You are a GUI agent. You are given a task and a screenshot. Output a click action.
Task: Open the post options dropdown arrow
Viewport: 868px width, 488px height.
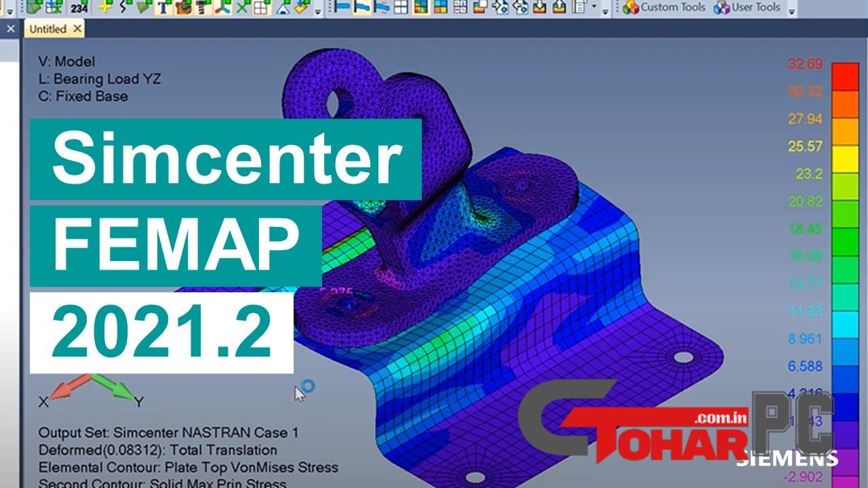[594, 7]
